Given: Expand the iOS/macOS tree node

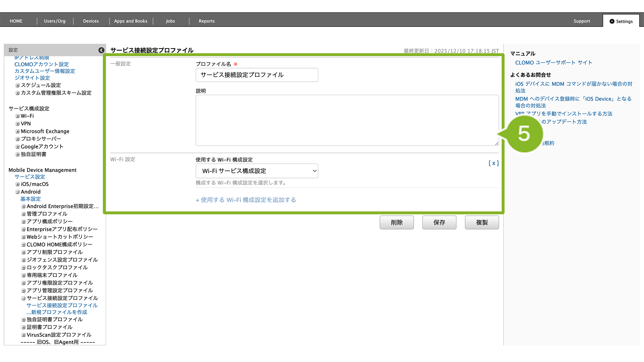Looking at the screenshot, I should pos(17,184).
